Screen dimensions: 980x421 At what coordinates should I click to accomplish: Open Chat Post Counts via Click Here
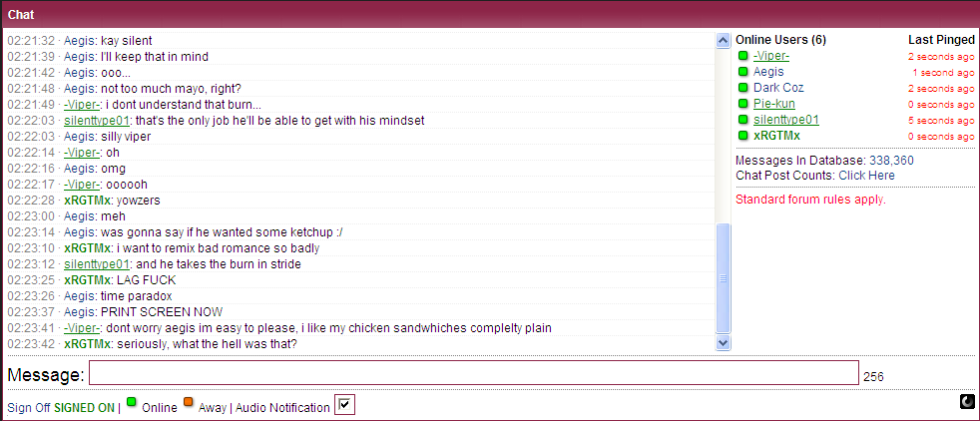point(866,176)
